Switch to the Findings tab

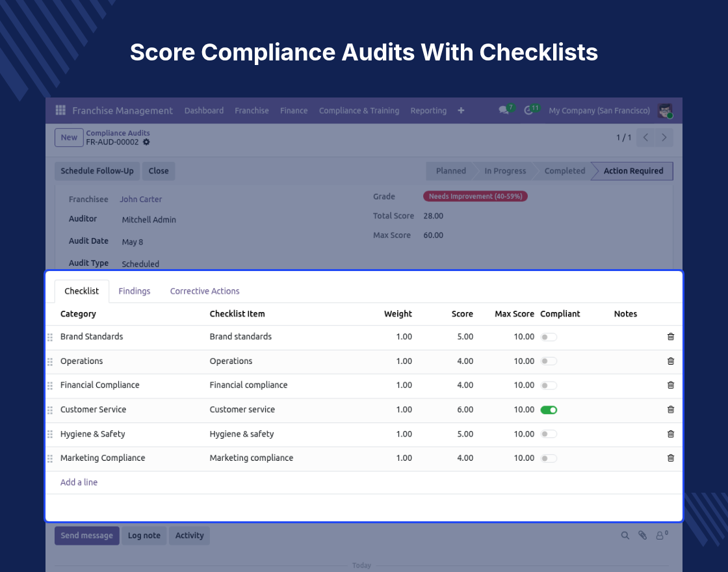tap(134, 291)
